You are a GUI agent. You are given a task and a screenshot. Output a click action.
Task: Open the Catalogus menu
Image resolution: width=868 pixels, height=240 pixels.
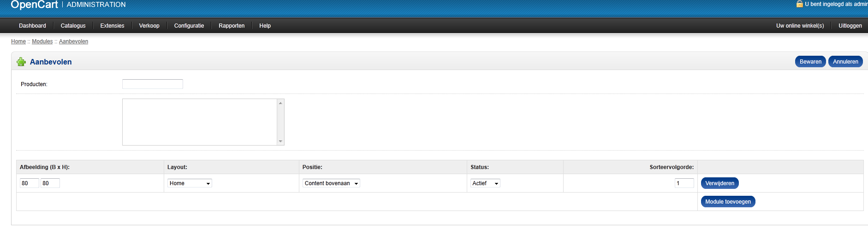pos(73,26)
